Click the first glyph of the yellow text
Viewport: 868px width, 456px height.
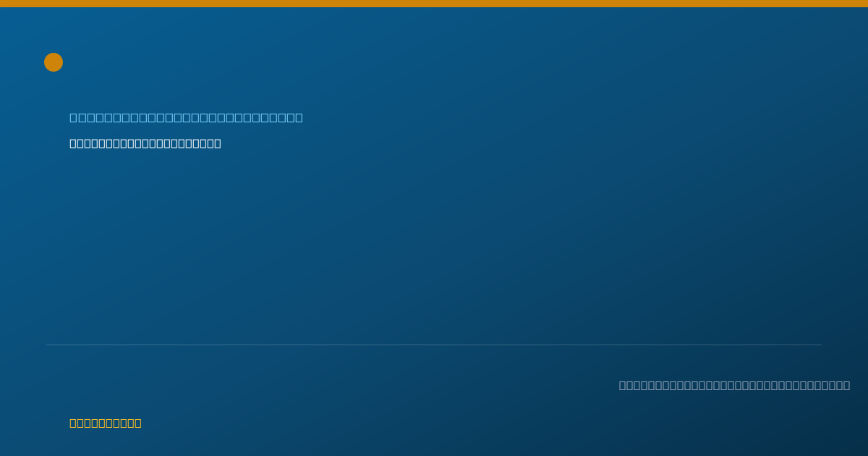click(x=73, y=423)
